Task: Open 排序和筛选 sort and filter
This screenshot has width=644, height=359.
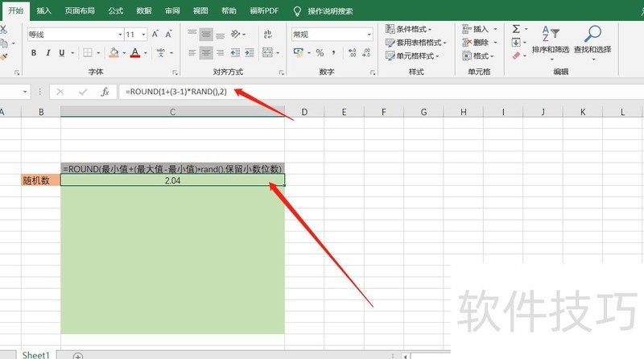Action: click(551, 43)
